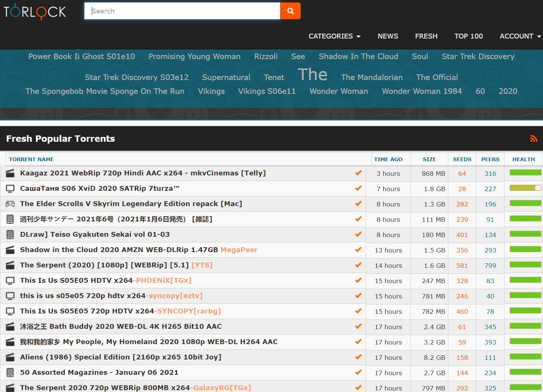Open the Supernatural tag
The image size is (543, 392).
click(x=226, y=77)
